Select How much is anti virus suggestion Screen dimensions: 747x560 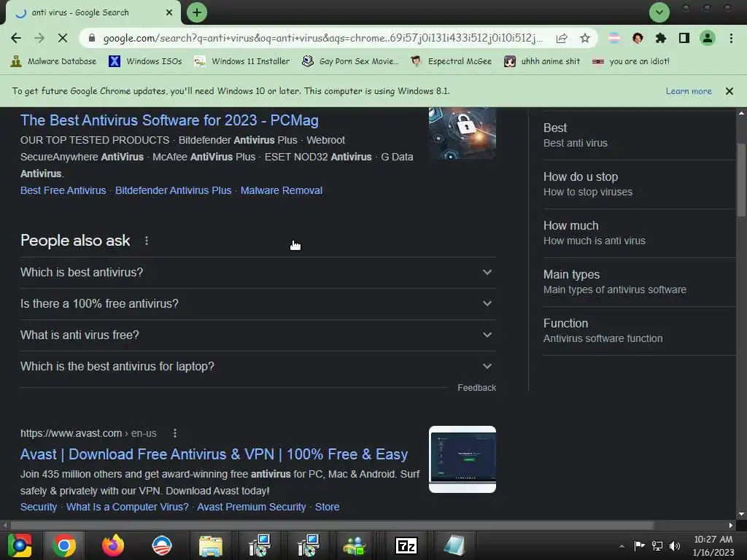[x=639, y=233]
